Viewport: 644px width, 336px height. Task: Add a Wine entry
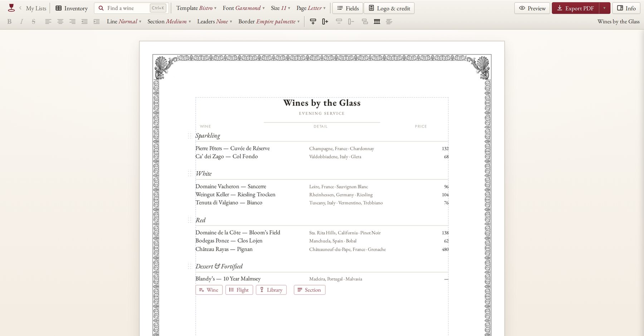(x=209, y=290)
